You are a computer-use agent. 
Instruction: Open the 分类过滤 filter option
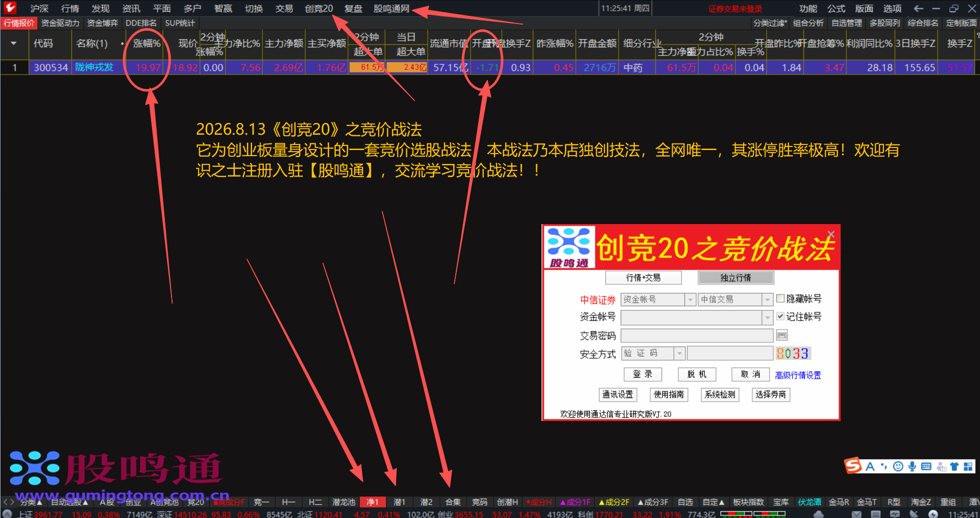pos(770,23)
